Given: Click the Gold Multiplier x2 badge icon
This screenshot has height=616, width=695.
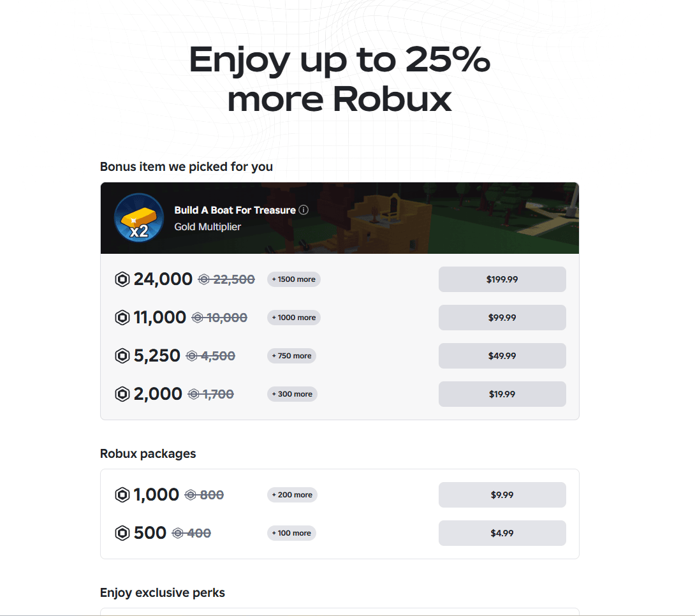Looking at the screenshot, I should tap(138, 218).
